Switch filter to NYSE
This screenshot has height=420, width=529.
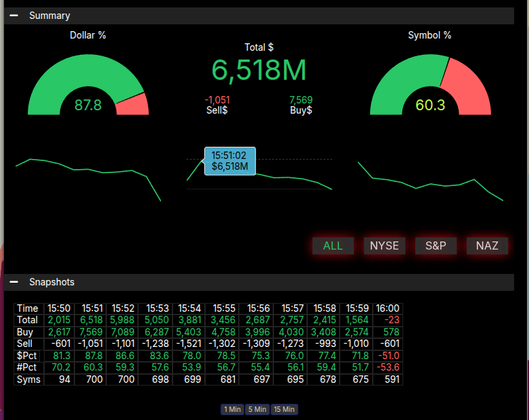384,246
